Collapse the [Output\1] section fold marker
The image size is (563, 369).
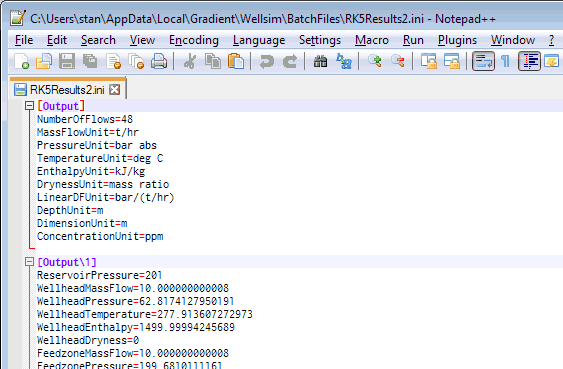29,262
